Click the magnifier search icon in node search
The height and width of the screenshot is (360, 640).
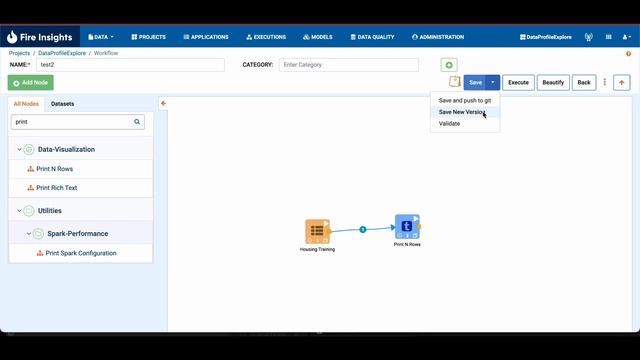coord(137,122)
